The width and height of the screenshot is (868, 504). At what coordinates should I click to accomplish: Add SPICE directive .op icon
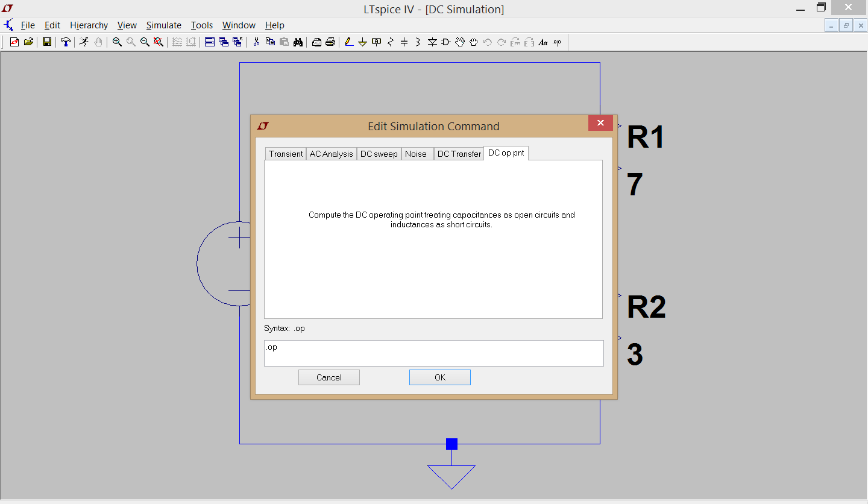coord(557,42)
